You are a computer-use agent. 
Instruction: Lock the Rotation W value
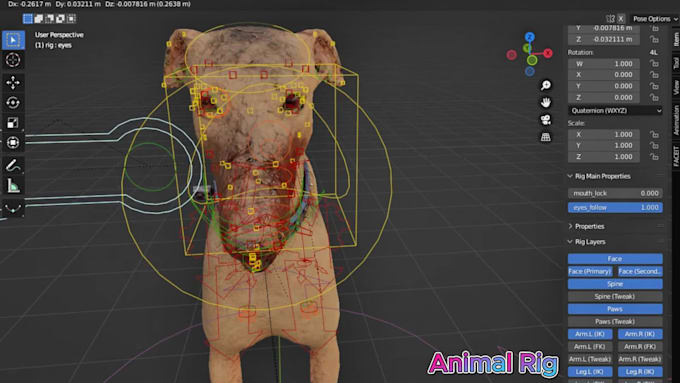tap(654, 64)
